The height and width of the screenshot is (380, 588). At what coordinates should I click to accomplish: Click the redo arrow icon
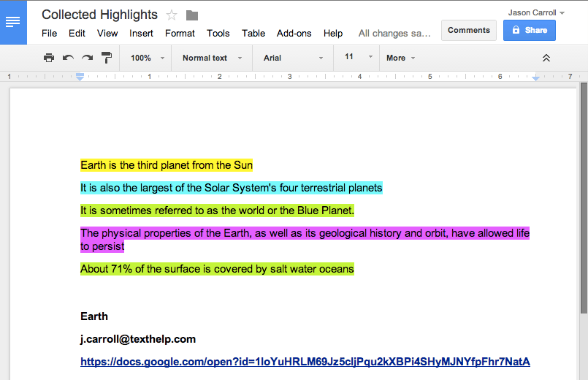pos(87,58)
